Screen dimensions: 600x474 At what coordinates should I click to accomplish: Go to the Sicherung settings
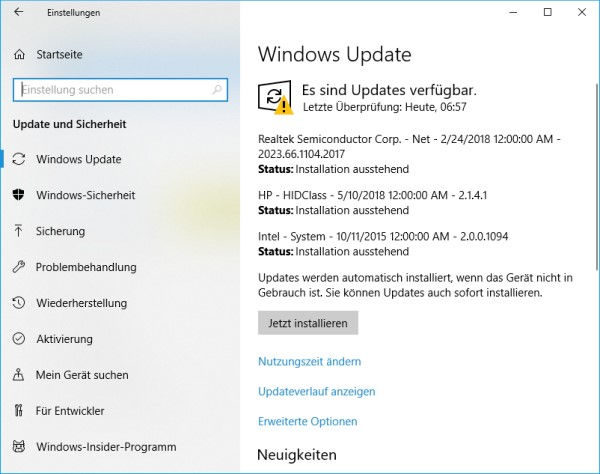point(60,231)
